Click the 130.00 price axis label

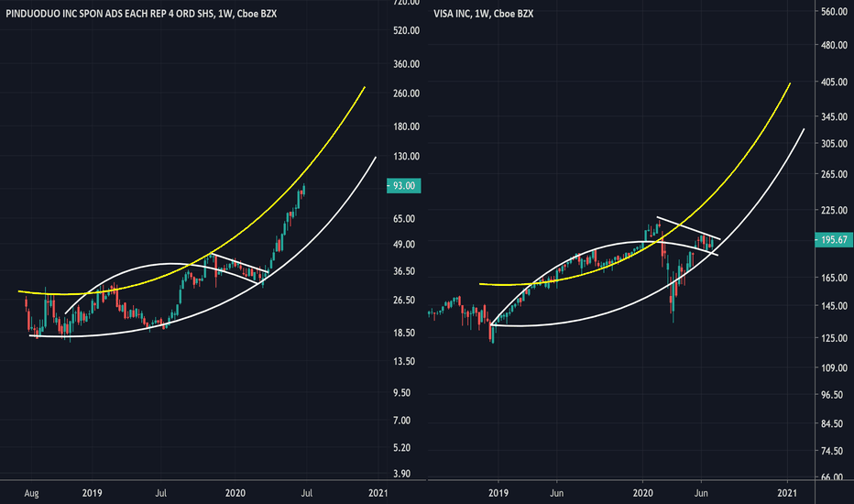[x=406, y=157]
